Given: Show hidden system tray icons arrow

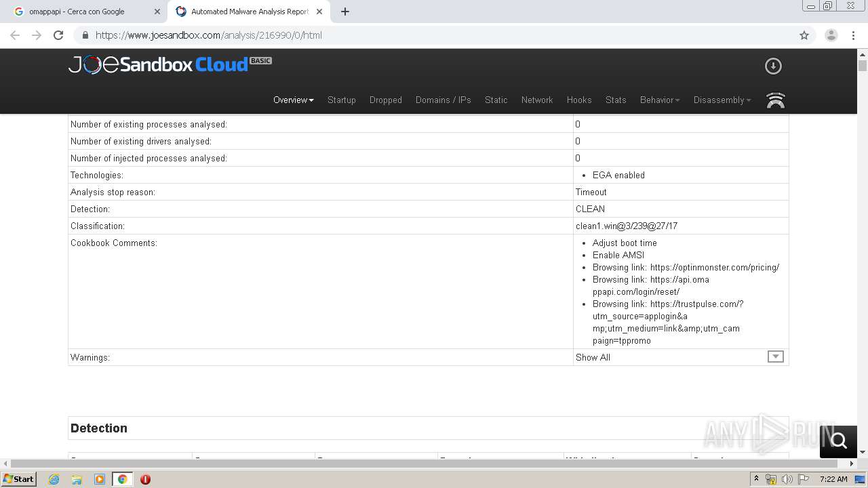Looking at the screenshot, I should tap(756, 479).
